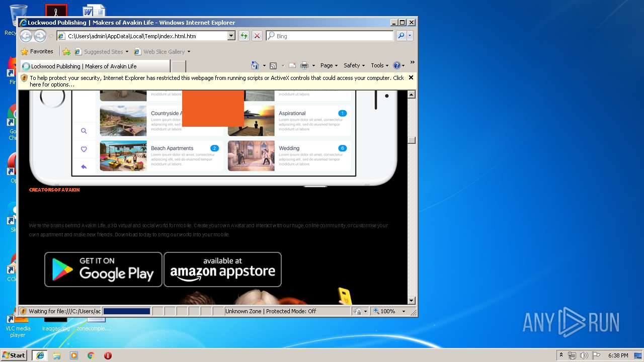The image size is (644, 362).
Task: Open the Help question mark menu
Action: tap(398, 65)
